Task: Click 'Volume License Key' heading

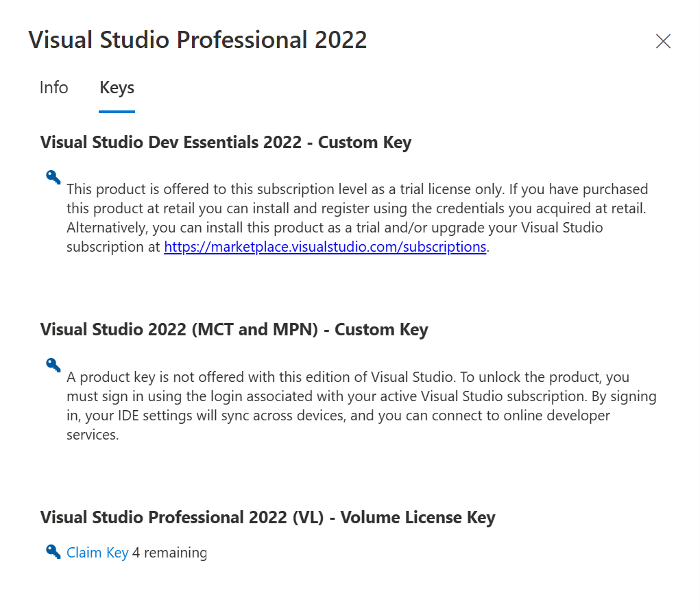Action: tap(268, 517)
